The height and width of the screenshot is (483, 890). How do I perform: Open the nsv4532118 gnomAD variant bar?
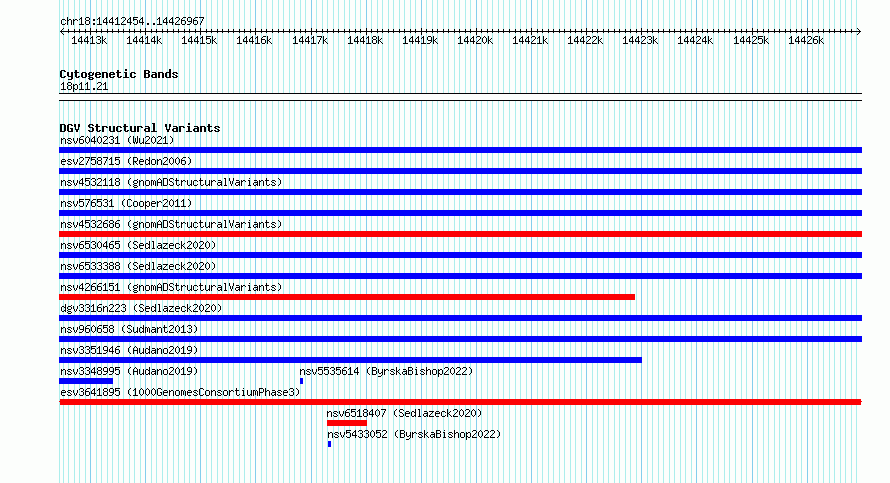tap(460, 192)
